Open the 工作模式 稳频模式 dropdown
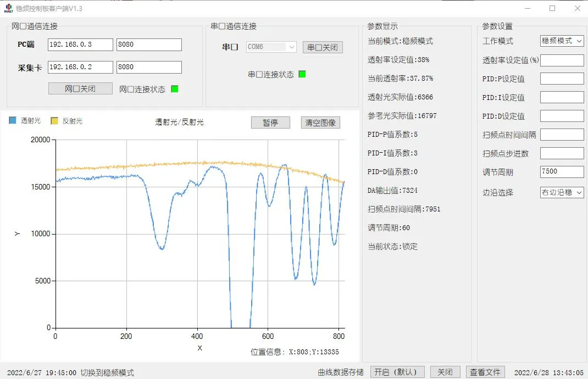588x379 pixels. click(562, 41)
